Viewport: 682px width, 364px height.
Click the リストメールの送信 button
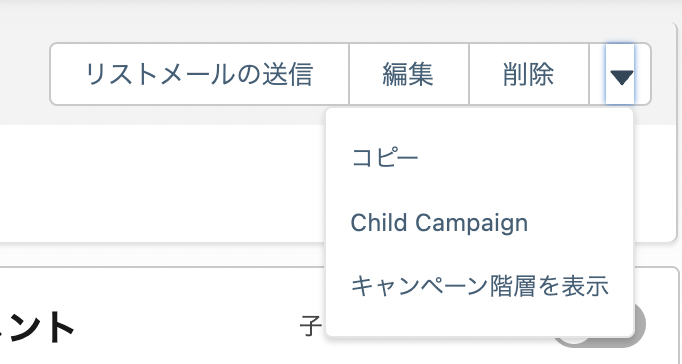pyautogui.click(x=200, y=74)
